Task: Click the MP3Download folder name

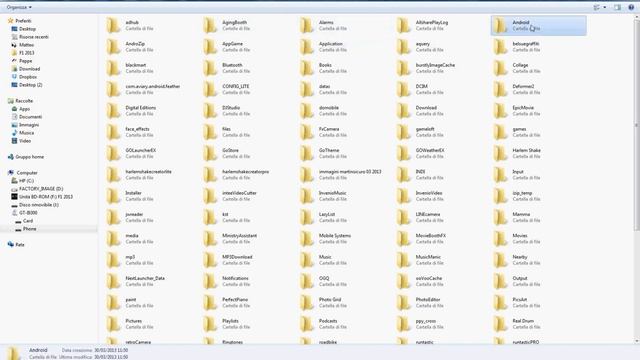Action: 237,257
